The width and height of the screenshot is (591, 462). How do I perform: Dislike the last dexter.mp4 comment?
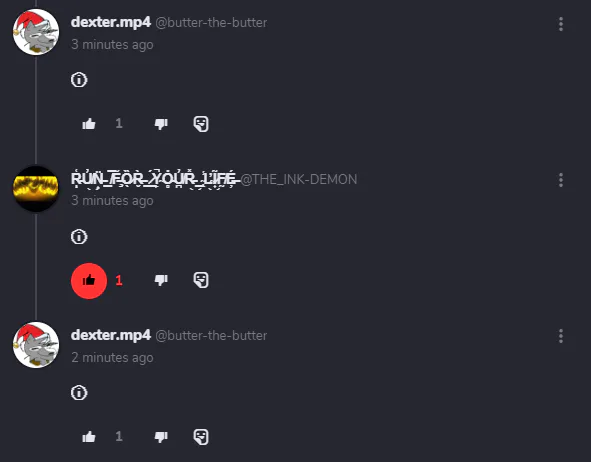(161, 437)
